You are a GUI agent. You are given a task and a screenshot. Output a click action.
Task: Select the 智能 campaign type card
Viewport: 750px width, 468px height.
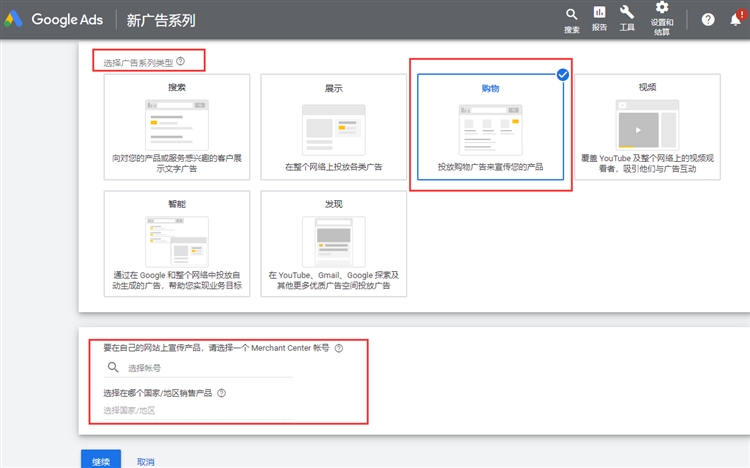(x=177, y=244)
